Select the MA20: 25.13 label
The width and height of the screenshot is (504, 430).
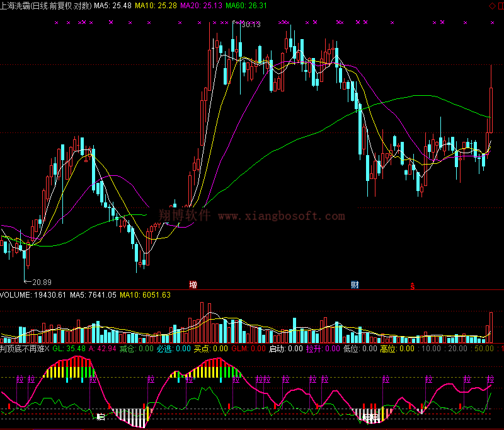(201, 6)
